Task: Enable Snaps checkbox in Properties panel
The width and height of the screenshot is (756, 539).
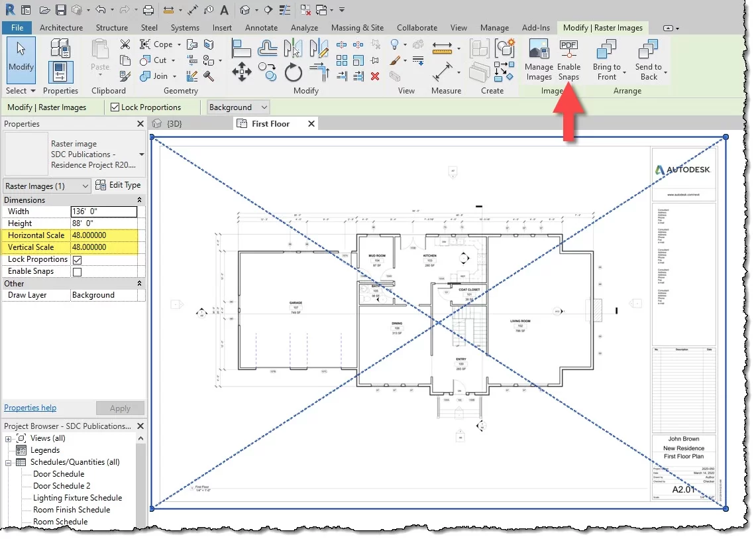Action: click(77, 272)
